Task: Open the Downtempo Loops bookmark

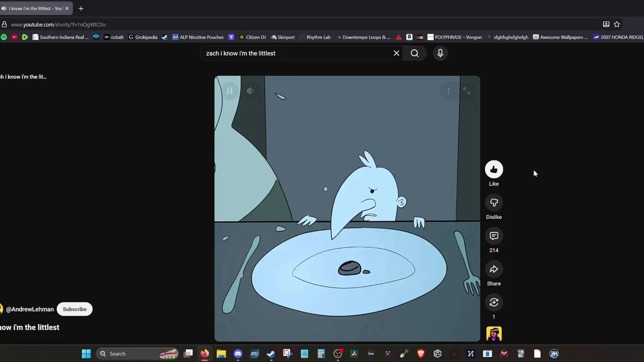Action: click(x=363, y=37)
